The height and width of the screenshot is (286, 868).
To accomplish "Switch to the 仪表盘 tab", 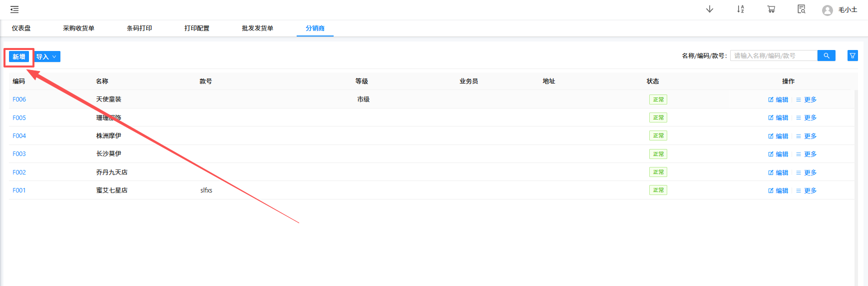I will (21, 28).
